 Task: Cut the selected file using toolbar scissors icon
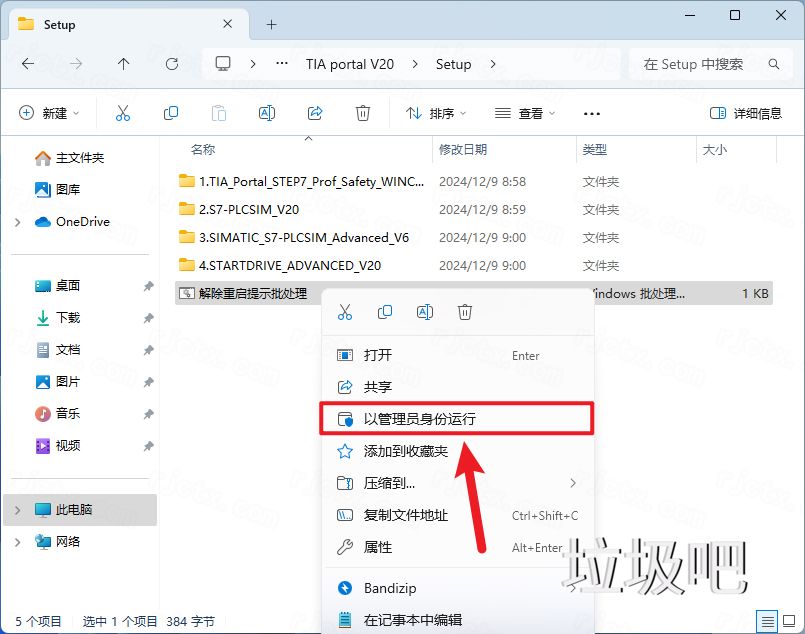pyautogui.click(x=123, y=113)
